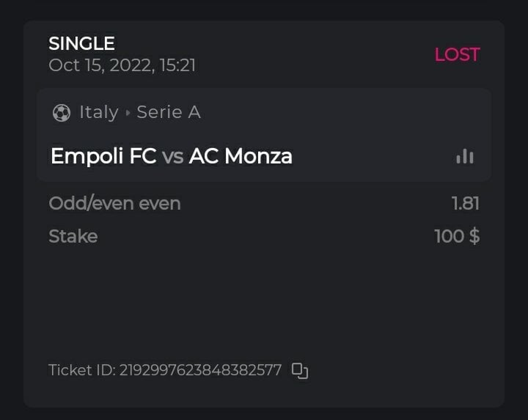Screen dimensions: 528x420
Task: Click the 100 $ stake amount
Action: click(457, 236)
